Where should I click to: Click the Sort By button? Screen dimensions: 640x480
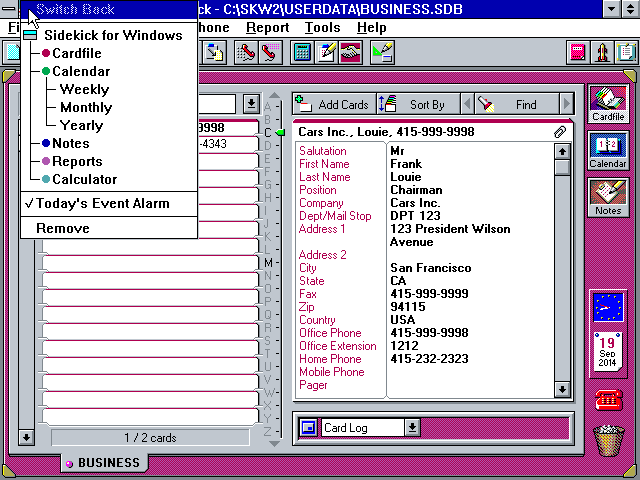point(418,104)
